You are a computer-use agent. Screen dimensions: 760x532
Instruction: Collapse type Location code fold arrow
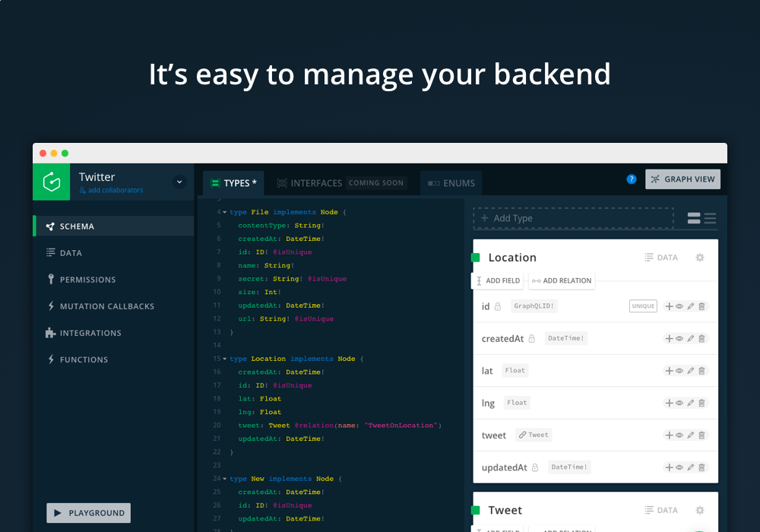(x=224, y=359)
